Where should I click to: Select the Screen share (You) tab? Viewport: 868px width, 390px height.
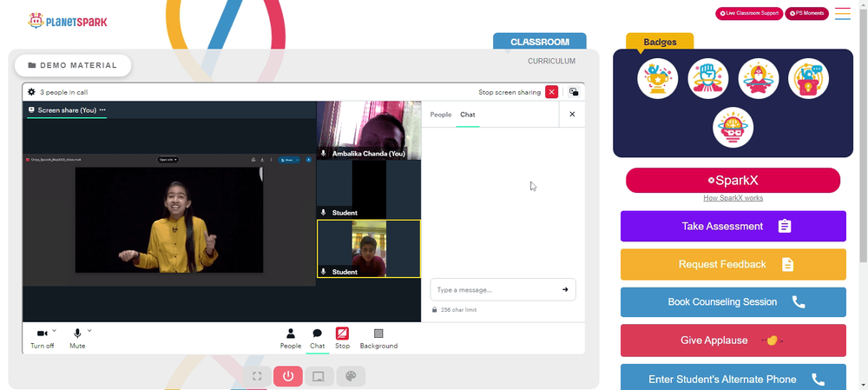pos(67,110)
